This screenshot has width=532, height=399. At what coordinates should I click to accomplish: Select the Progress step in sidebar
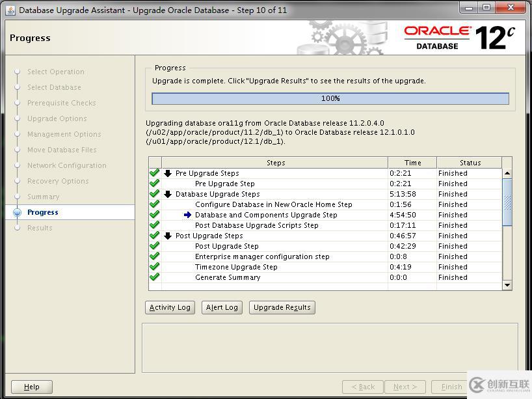point(43,212)
